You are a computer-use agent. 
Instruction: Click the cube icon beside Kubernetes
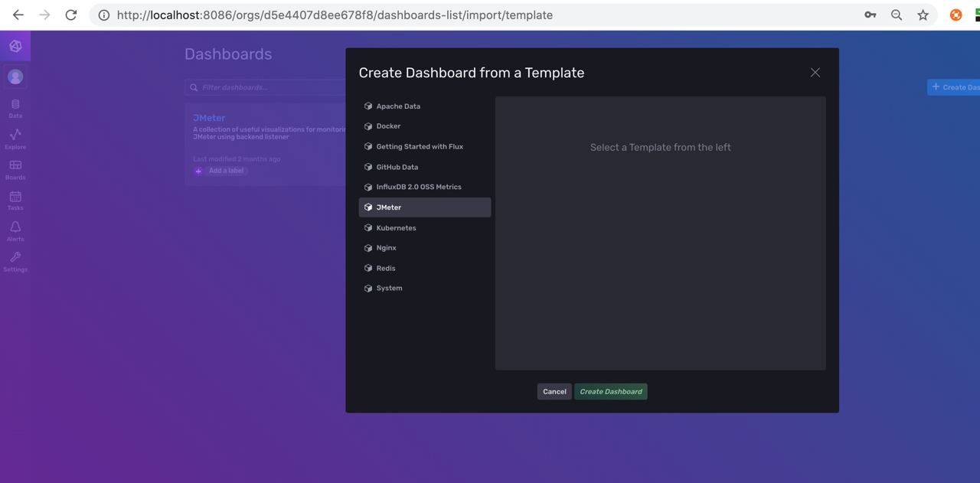(368, 228)
